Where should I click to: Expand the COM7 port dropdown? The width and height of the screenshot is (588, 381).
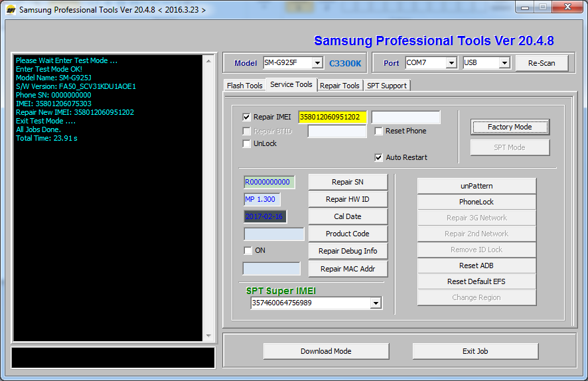click(451, 62)
